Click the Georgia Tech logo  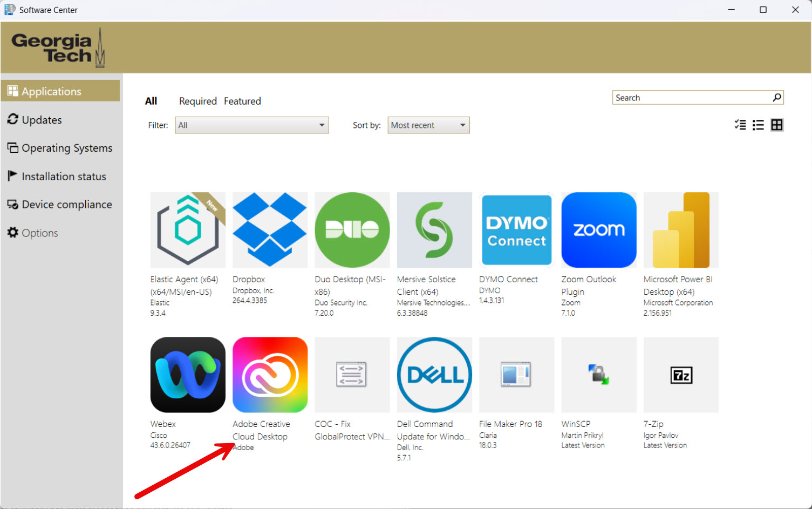58,48
